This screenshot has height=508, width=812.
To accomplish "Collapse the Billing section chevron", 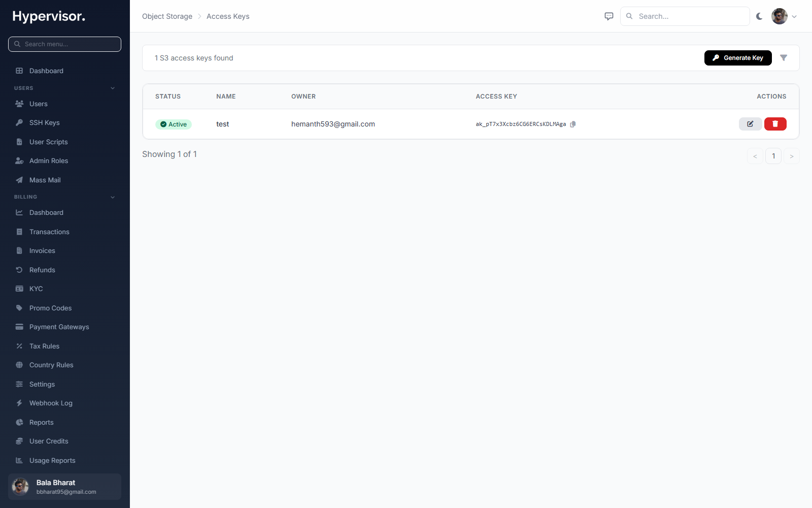I will (x=113, y=197).
